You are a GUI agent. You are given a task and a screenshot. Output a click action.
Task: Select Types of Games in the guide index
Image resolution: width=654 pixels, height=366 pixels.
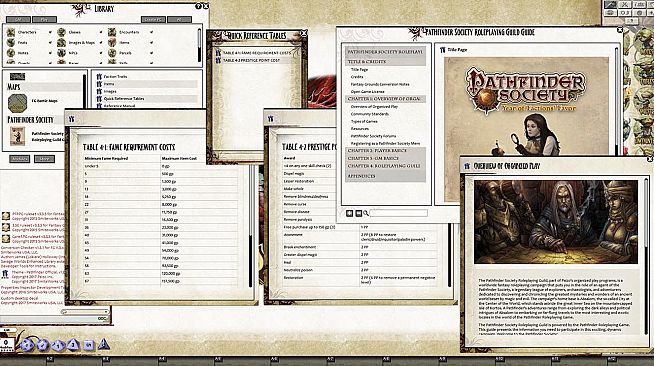364,121
